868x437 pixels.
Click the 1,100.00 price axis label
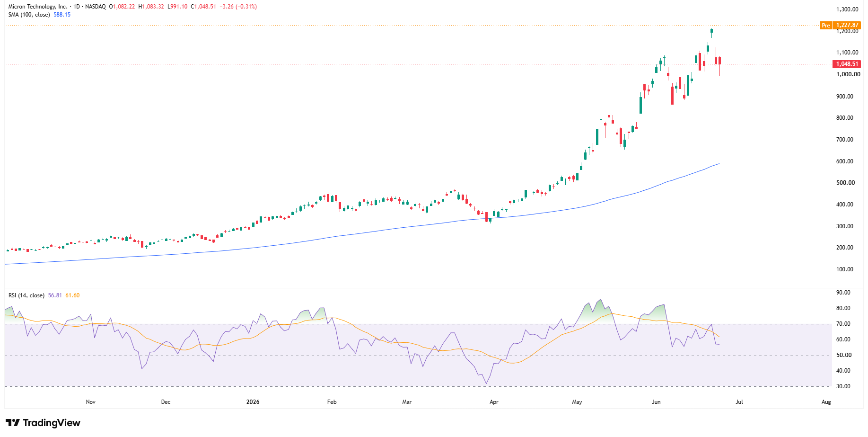(x=847, y=53)
